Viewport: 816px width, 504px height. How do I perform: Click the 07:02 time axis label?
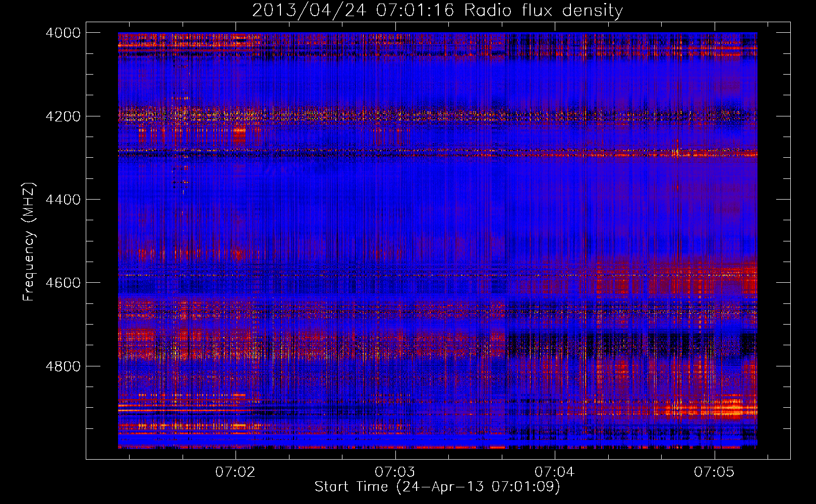pos(236,472)
